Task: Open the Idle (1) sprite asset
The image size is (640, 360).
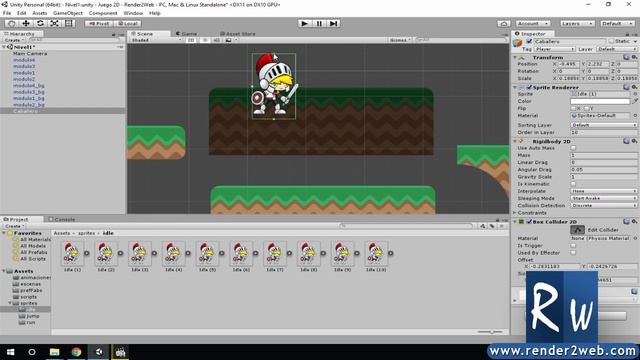Action: (x=73, y=256)
